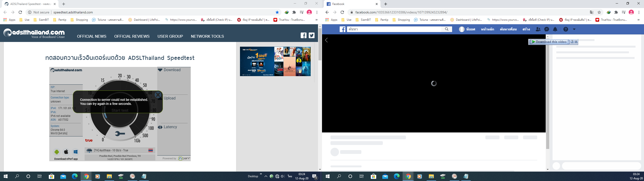Reload the speedtest.adslthailand.com page

(x=21, y=12)
